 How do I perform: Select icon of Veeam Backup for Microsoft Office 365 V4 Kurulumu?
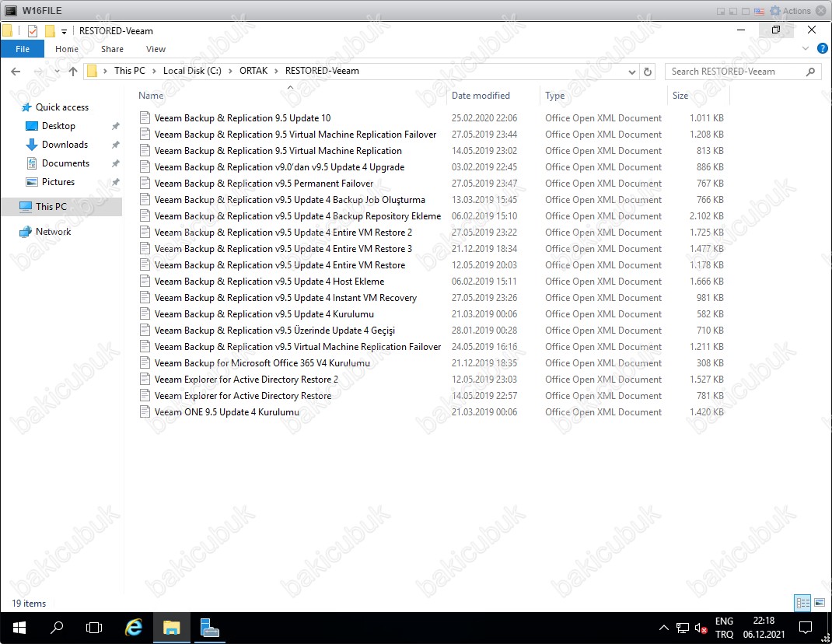[145, 362]
